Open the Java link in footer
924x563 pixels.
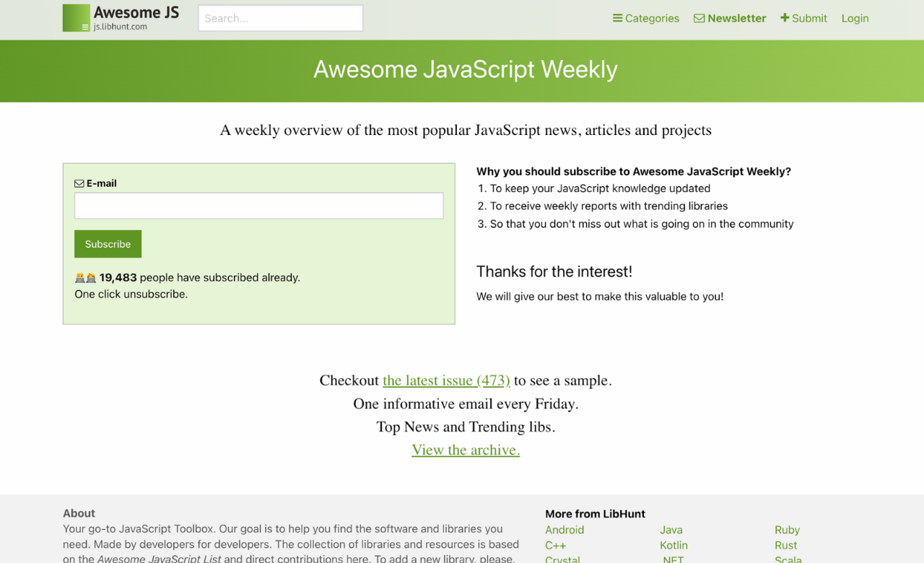671,530
